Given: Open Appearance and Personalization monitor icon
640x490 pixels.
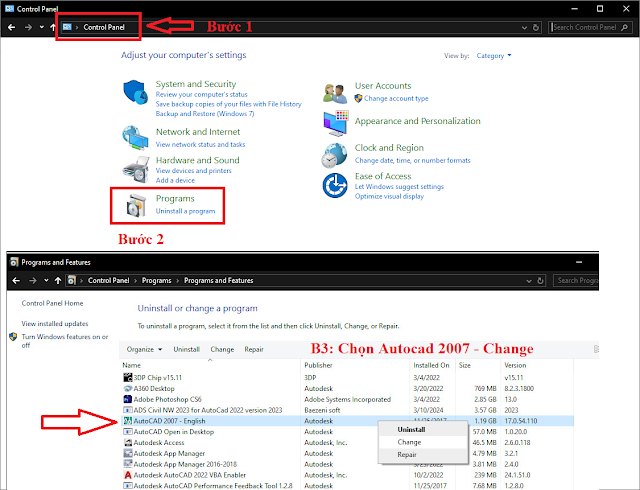Looking at the screenshot, I should pyautogui.click(x=336, y=123).
